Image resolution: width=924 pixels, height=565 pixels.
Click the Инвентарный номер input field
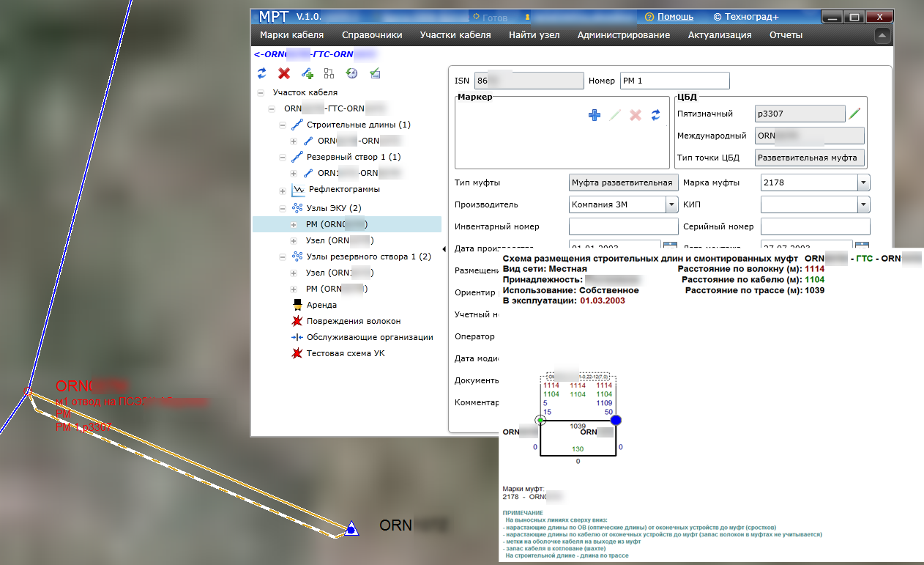[624, 226]
